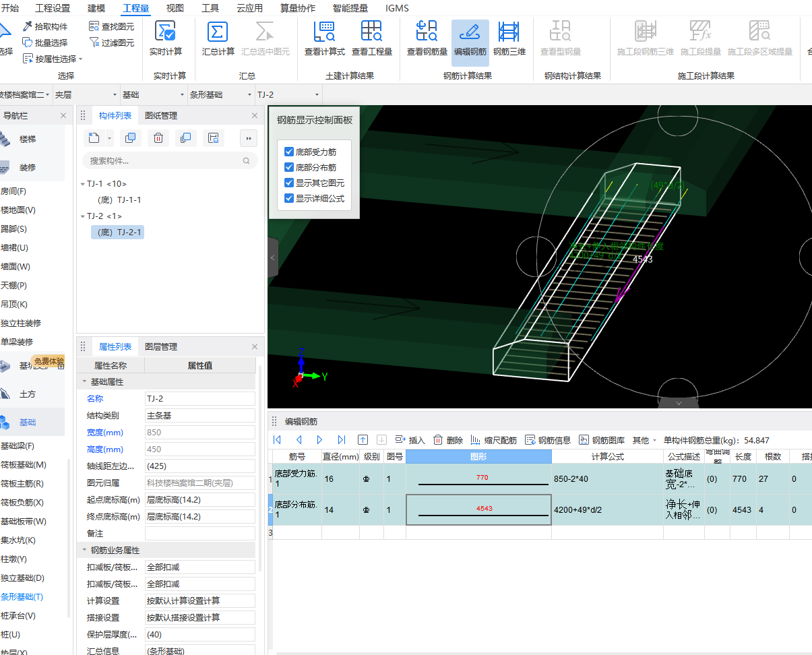Switch to the 工具 ribbon tab
Image resolution: width=812 pixels, height=655 pixels.
click(210, 8)
